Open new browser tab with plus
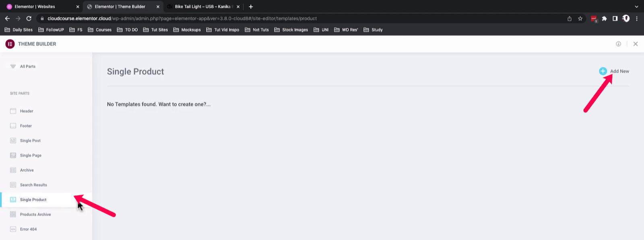This screenshot has height=240, width=644. pos(251,7)
